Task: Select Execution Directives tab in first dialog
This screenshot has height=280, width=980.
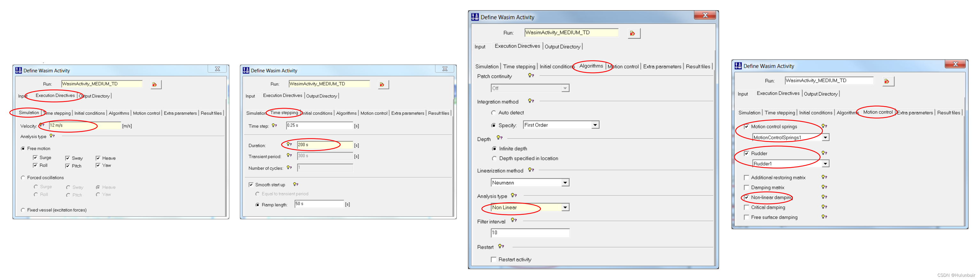Action: tap(55, 96)
